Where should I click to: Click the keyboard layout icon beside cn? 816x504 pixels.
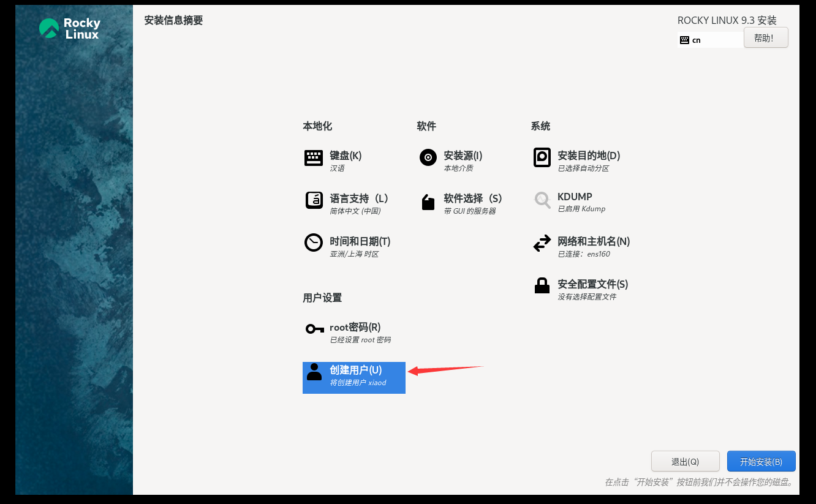click(x=685, y=40)
